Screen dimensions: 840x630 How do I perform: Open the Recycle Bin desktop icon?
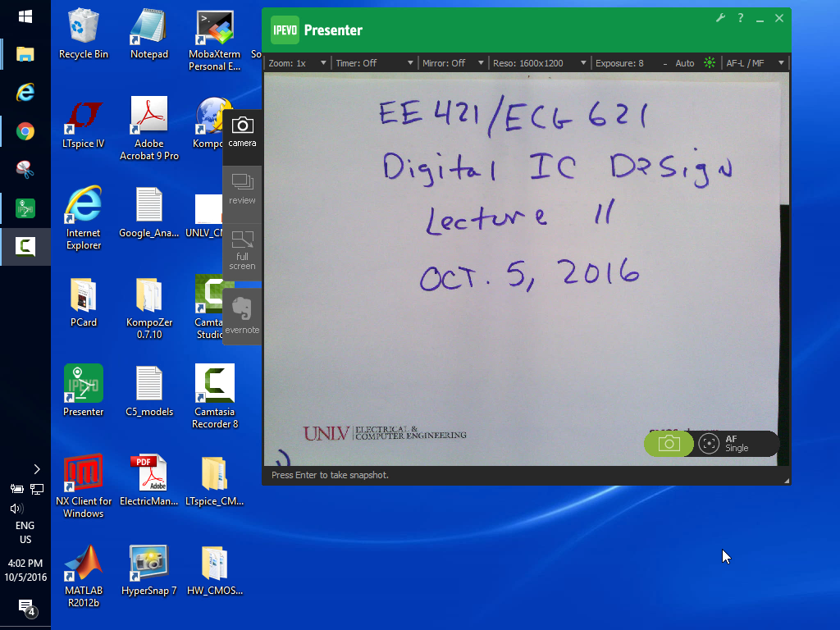point(84,34)
